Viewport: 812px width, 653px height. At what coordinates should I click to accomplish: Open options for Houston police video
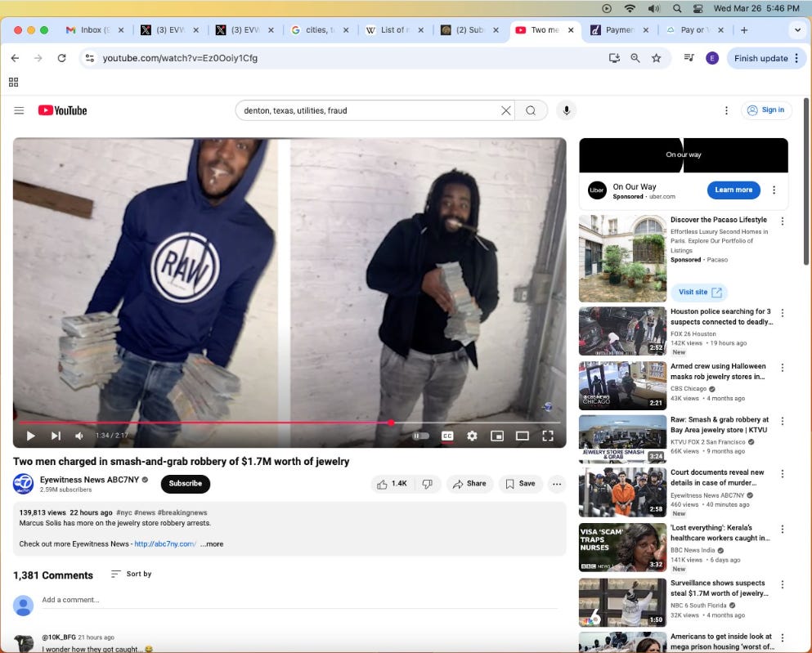point(783,313)
